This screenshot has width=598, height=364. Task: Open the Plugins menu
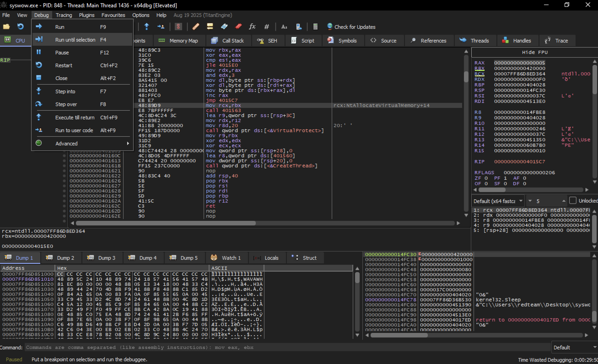point(87,15)
